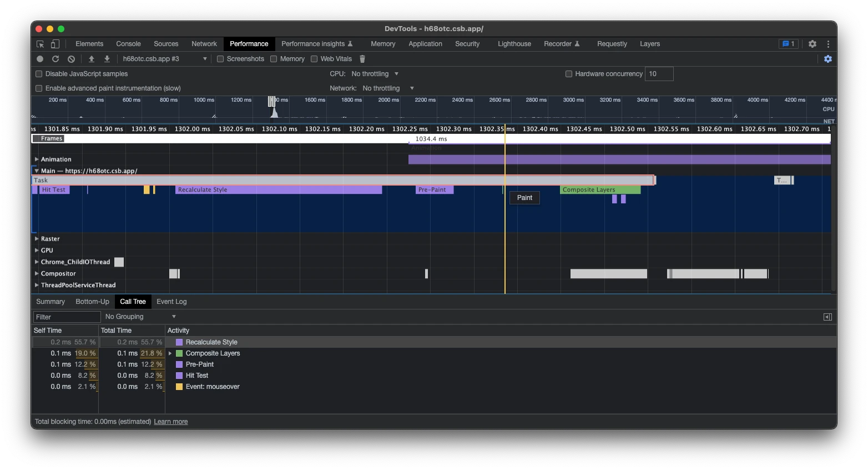The height and width of the screenshot is (470, 868).
Task: Open capture settings with blue gear icon
Action: tap(828, 59)
